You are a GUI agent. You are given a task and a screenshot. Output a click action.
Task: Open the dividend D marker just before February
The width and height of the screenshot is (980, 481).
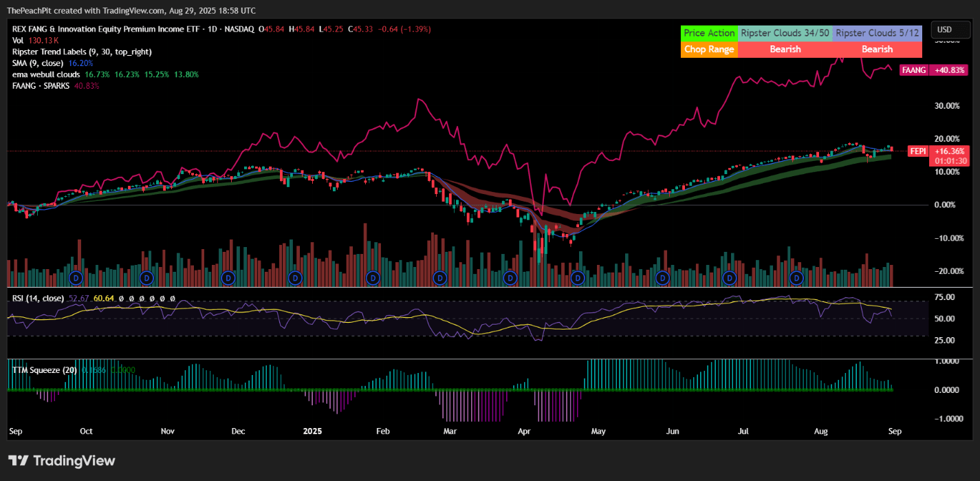coord(373,278)
